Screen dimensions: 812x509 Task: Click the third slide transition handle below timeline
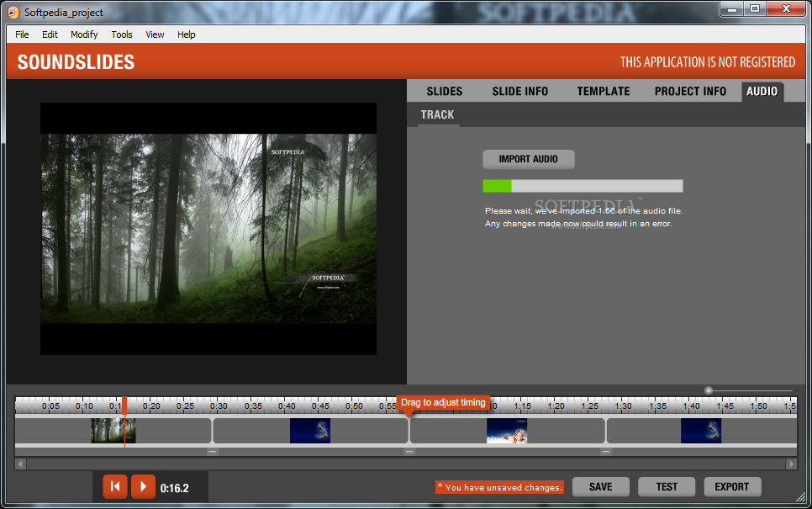(605, 452)
